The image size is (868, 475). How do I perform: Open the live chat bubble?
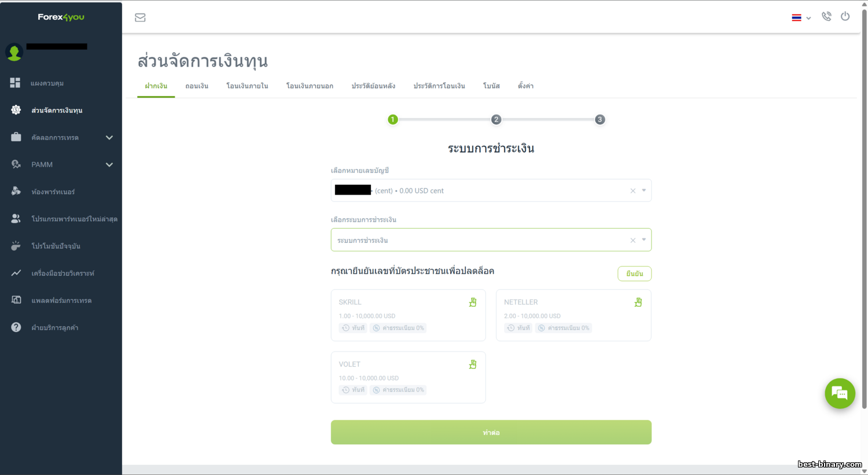pyautogui.click(x=840, y=393)
